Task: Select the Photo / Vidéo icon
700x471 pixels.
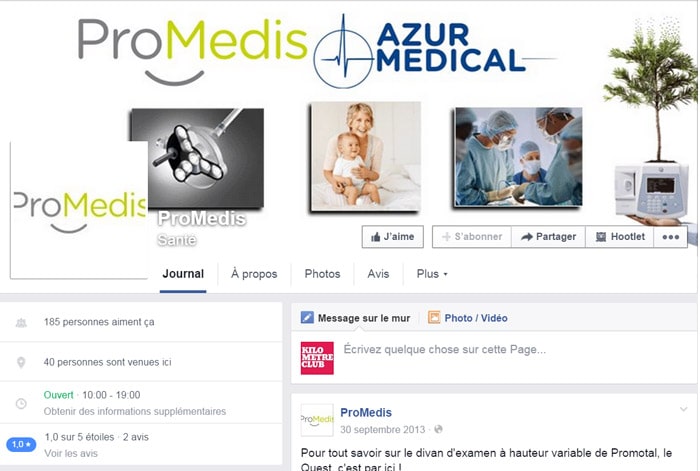Action: pos(434,317)
